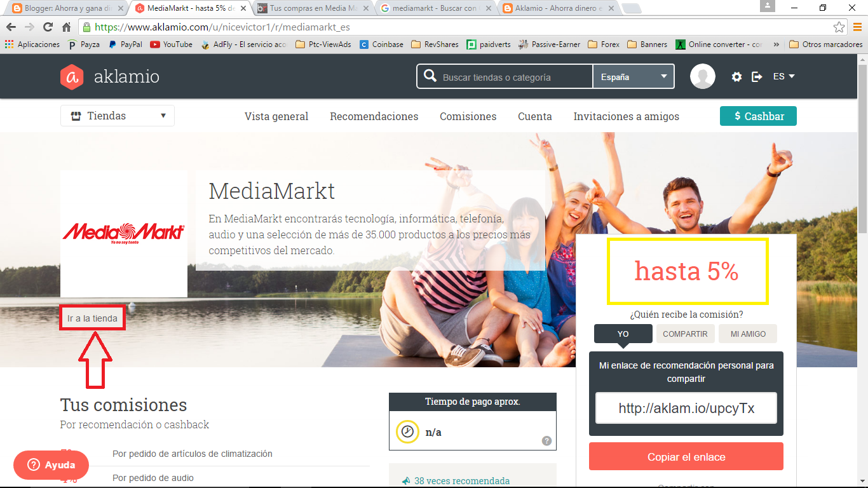Open the Chrome menu icon

coord(857,27)
